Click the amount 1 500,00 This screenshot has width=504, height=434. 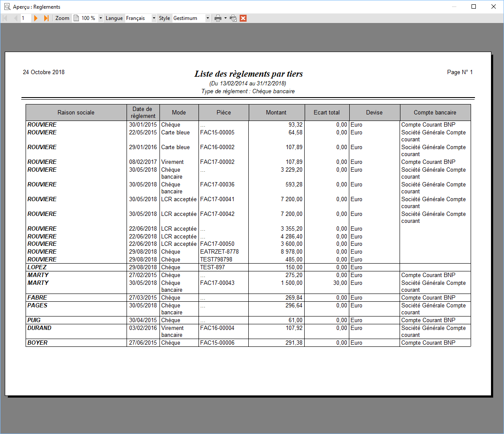292,283
